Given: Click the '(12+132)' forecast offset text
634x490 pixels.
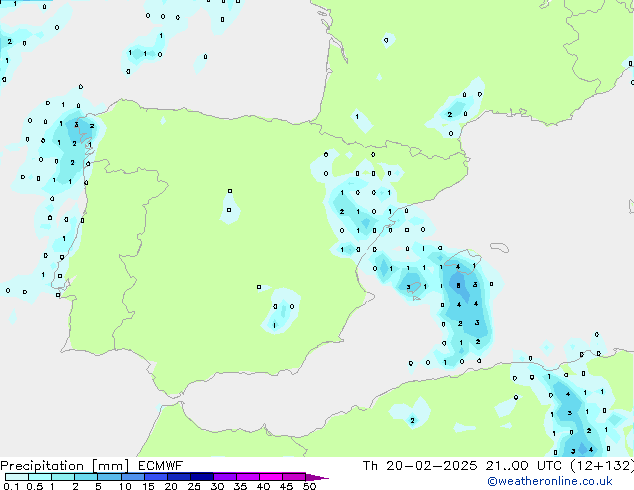Looking at the screenshot, I should pyautogui.click(x=602, y=466).
